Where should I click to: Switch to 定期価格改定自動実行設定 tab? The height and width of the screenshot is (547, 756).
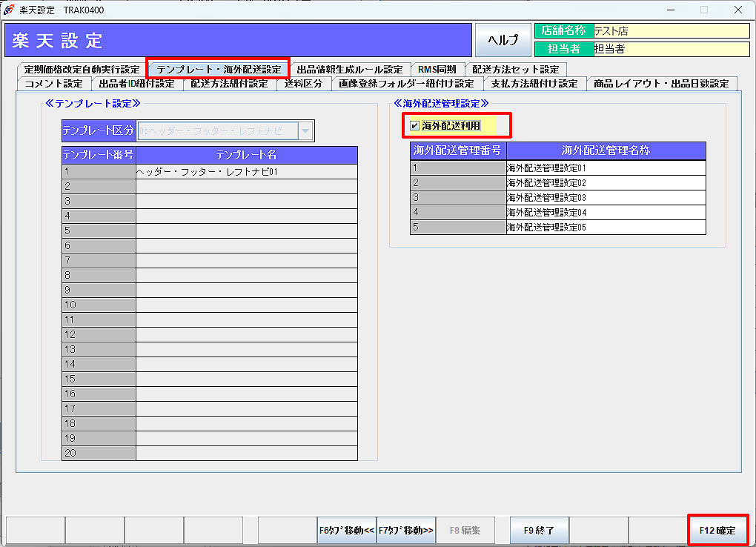click(82, 70)
